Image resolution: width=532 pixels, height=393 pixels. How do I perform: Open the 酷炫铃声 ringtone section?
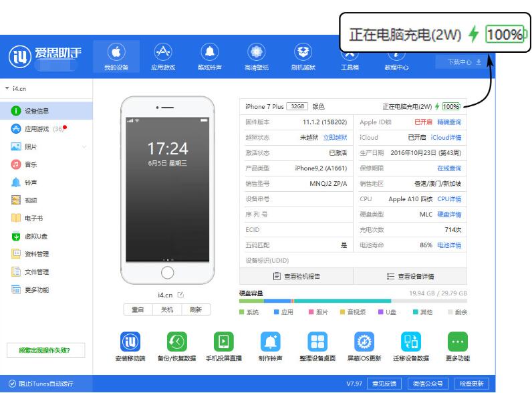point(210,57)
